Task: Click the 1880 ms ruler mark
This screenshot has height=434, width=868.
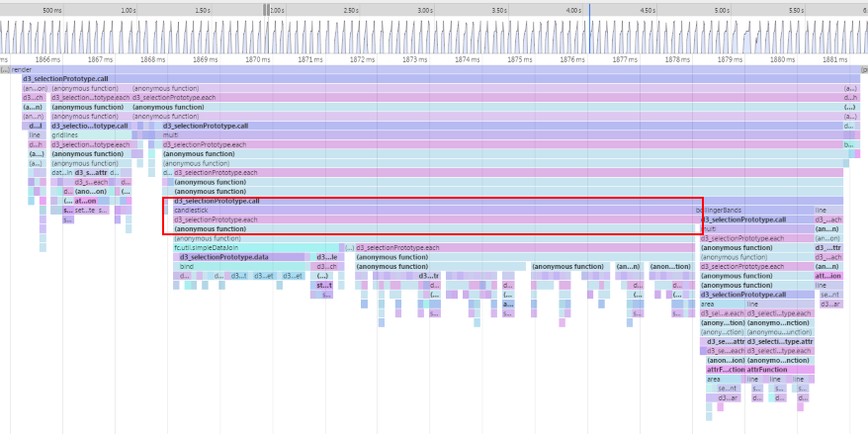Action: click(x=782, y=59)
